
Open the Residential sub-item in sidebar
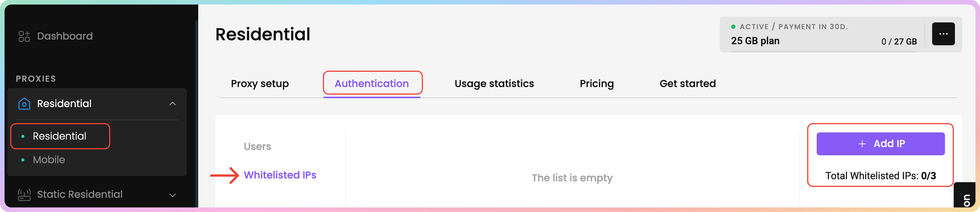click(x=59, y=136)
